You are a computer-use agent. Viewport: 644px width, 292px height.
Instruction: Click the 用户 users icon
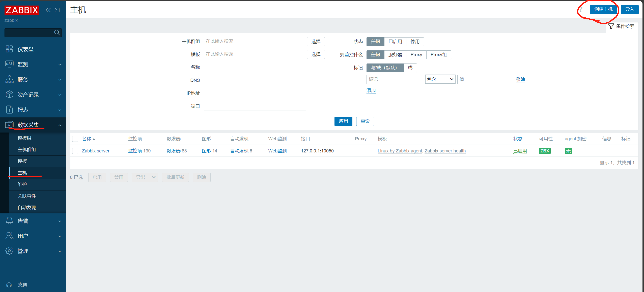(9, 236)
